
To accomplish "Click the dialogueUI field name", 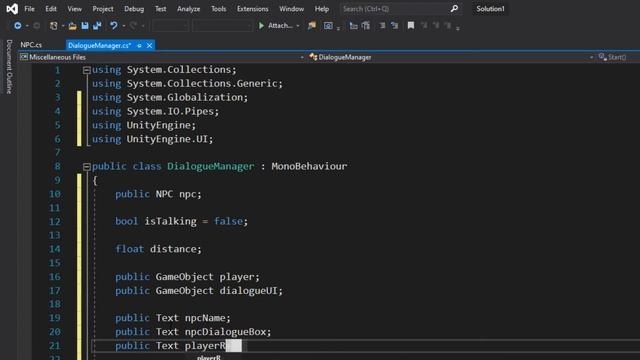I will pyautogui.click(x=248, y=291).
